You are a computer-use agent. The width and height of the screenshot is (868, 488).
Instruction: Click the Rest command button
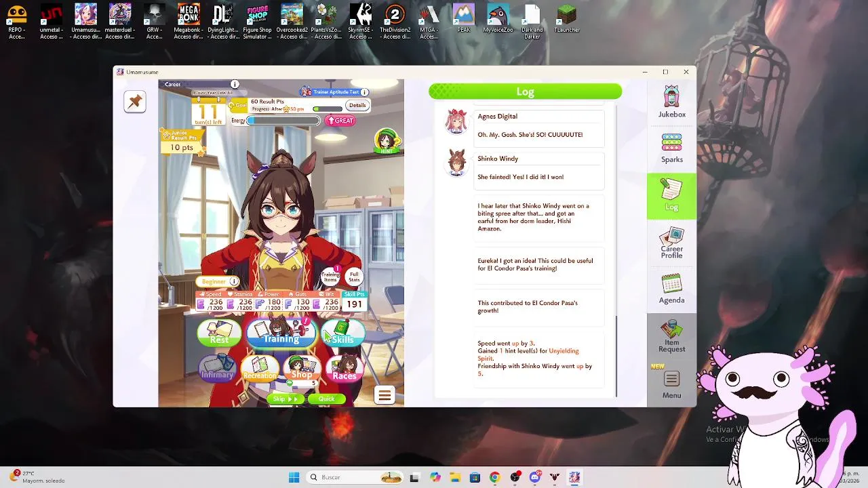219,333
